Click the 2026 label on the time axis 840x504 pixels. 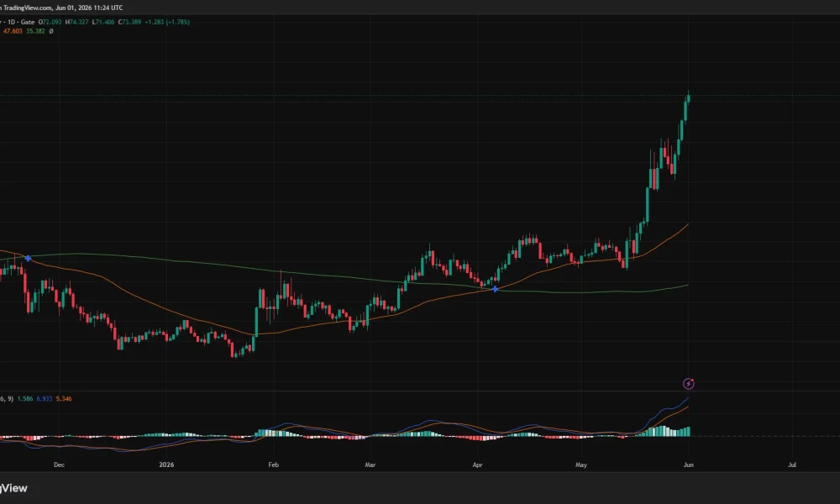click(166, 465)
